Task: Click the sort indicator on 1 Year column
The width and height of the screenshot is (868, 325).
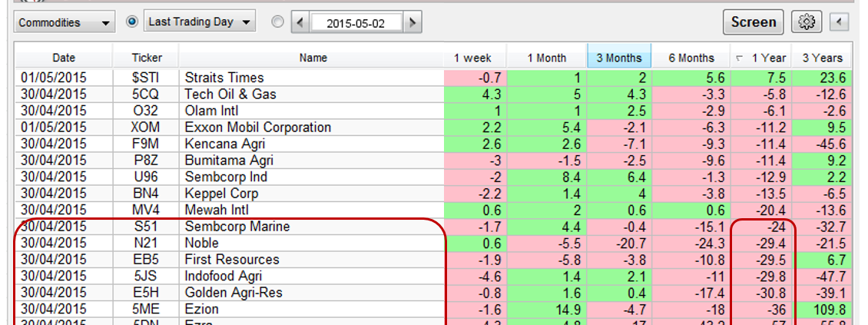Action: [739, 58]
